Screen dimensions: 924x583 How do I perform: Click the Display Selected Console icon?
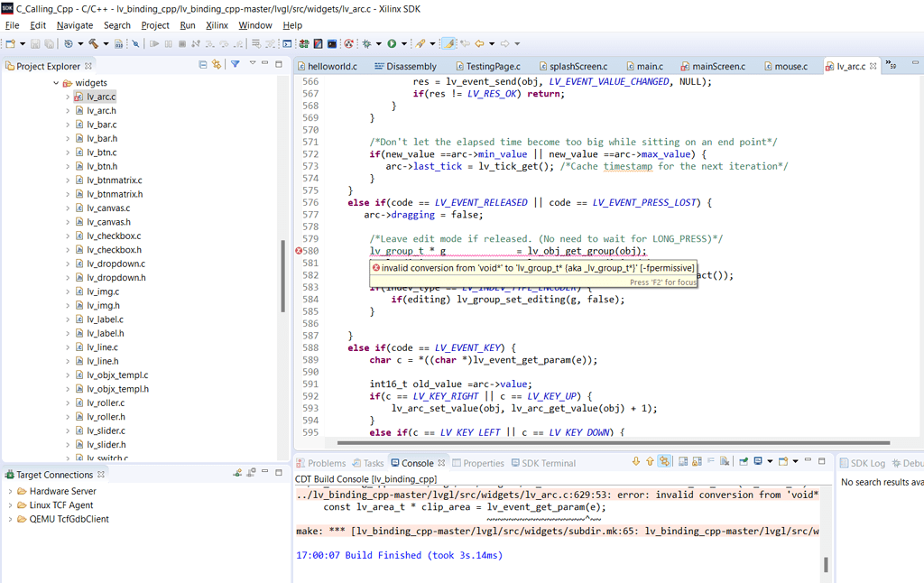point(758,461)
